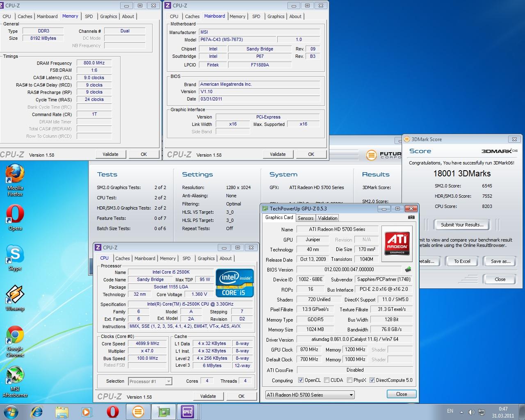The image size is (525, 420).
Task: Click the Intel Core i5 logo in CPU-Z
Action: pyautogui.click(x=235, y=283)
